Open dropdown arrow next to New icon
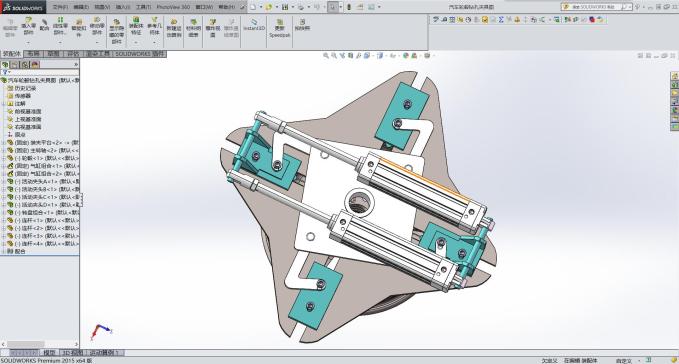This screenshot has width=679, height=364. pos(260,7)
